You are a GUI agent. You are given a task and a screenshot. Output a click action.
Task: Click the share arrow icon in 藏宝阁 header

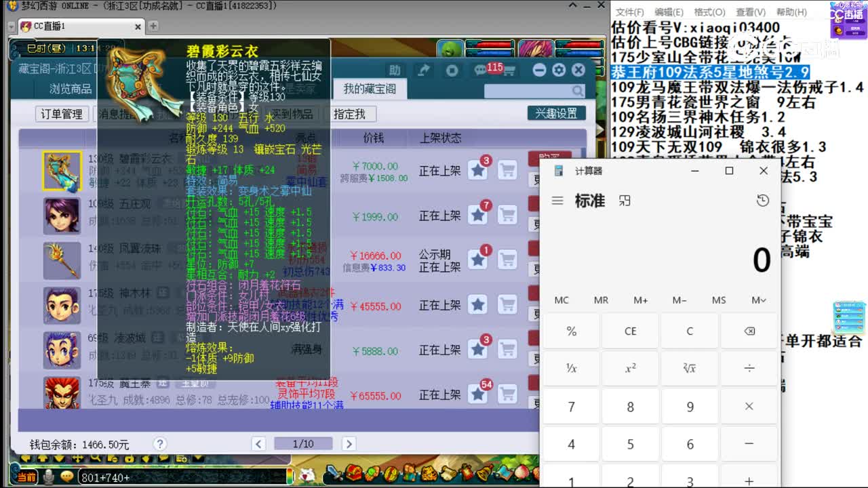click(x=424, y=70)
